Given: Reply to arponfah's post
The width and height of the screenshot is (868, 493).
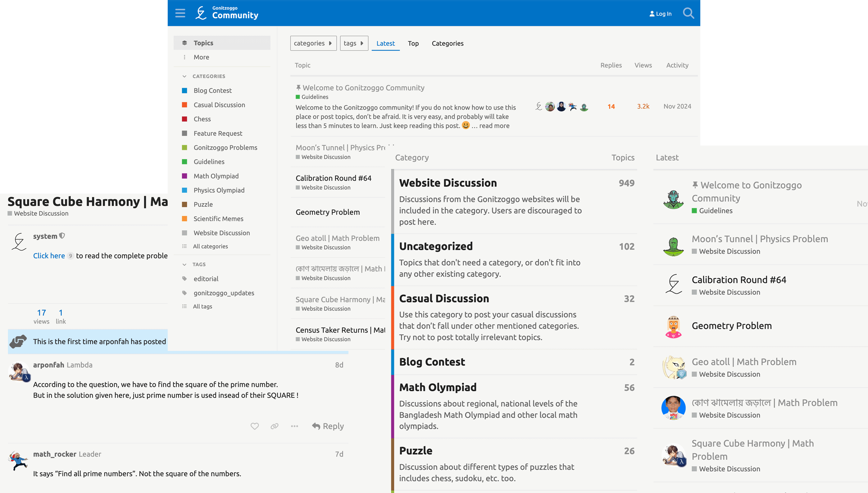Looking at the screenshot, I should (x=328, y=426).
